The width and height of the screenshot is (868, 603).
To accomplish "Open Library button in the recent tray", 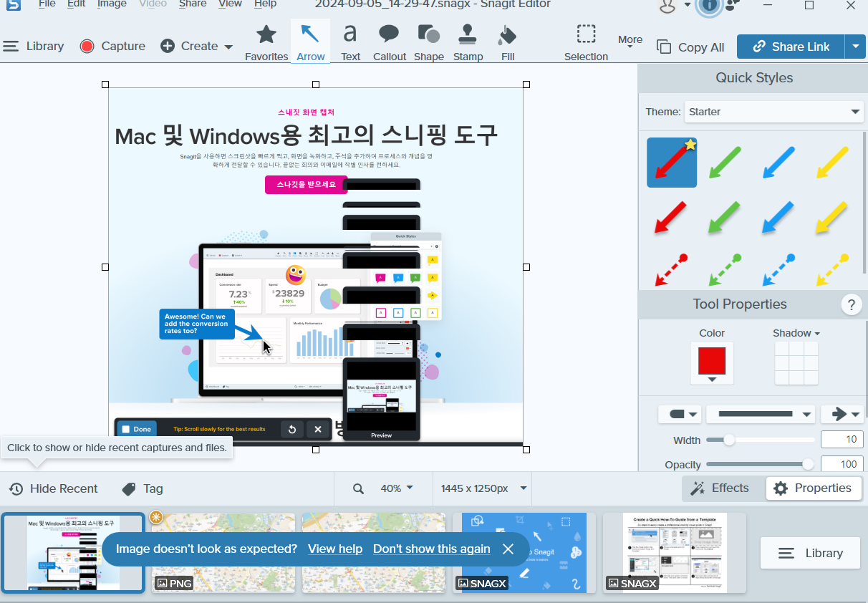I will click(x=810, y=553).
